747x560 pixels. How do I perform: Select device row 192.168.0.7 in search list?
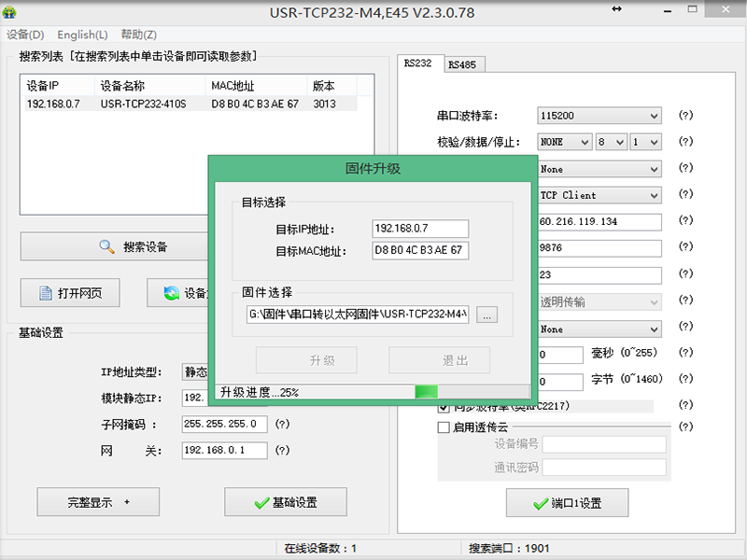pyautogui.click(x=187, y=104)
